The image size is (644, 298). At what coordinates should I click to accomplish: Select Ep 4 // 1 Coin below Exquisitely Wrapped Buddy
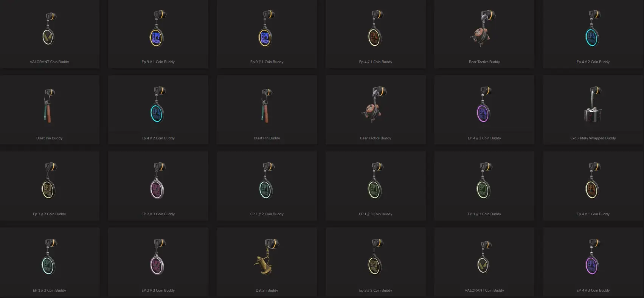pos(593,185)
